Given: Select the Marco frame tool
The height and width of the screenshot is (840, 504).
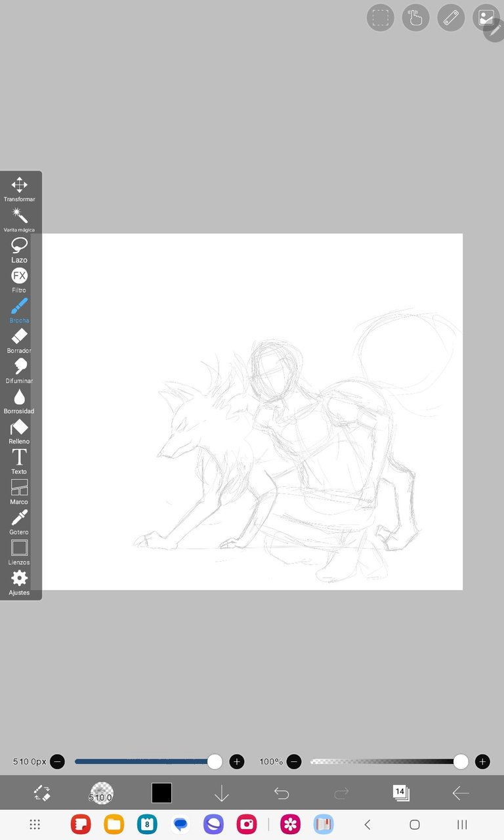Looking at the screenshot, I should (x=20, y=492).
